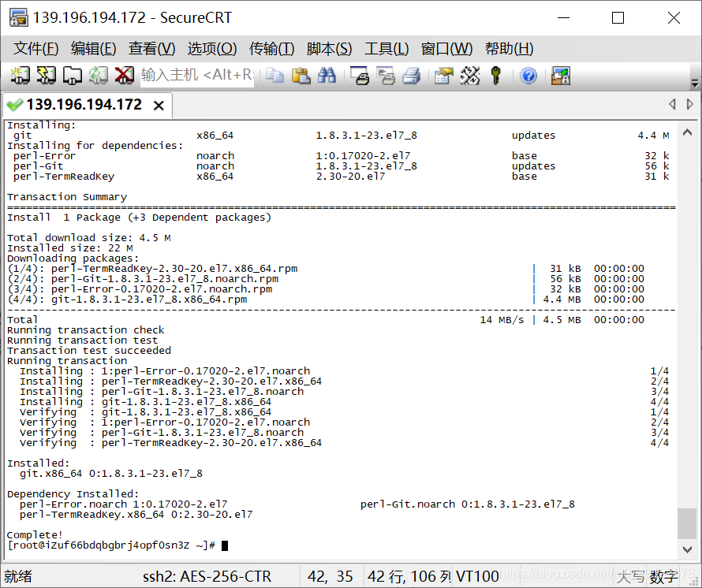The width and height of the screenshot is (702, 588).
Task: Click status bar 42 行, 106 列
Action: point(409,576)
